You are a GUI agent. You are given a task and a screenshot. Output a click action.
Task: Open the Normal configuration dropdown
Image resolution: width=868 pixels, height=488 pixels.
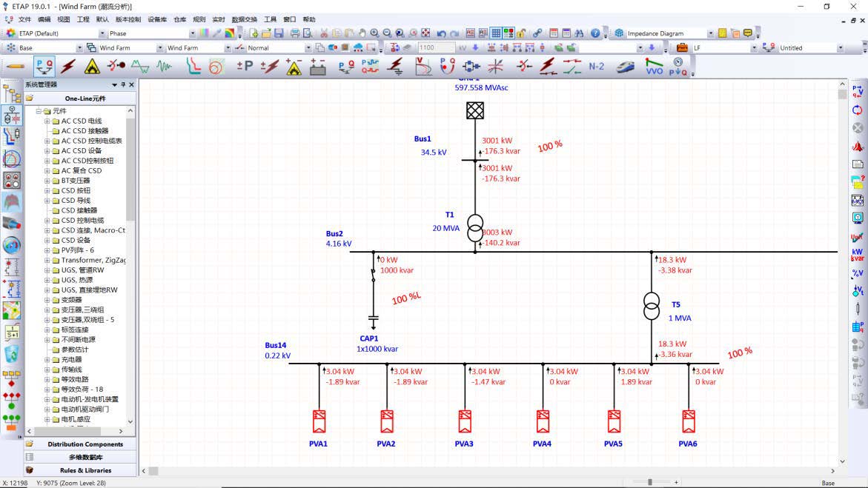[309, 48]
